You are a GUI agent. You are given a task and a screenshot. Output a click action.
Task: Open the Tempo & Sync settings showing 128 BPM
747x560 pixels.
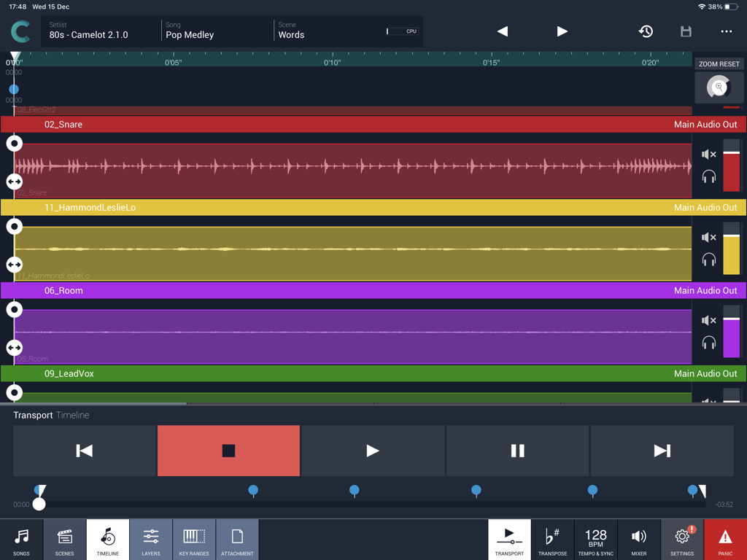(x=595, y=540)
